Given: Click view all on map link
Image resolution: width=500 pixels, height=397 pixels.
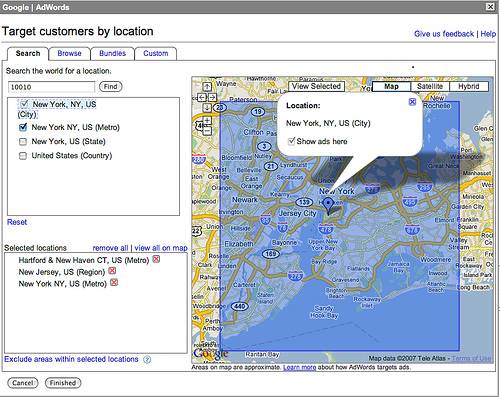Looking at the screenshot, I should tap(161, 248).
